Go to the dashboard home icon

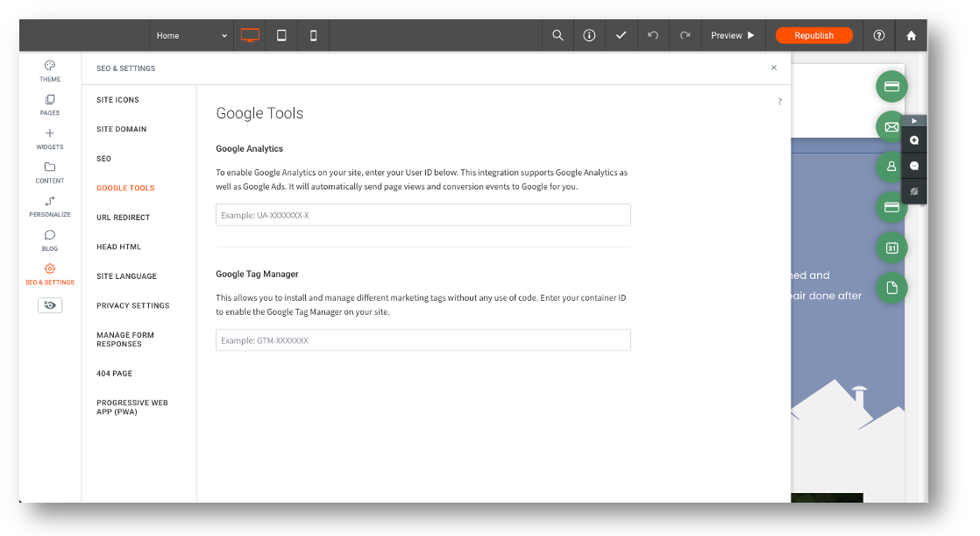click(912, 36)
